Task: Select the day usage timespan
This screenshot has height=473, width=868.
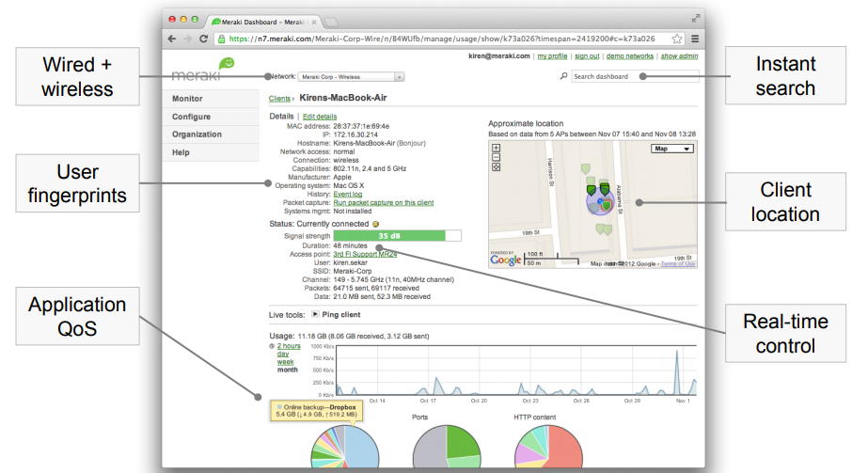Action: pyautogui.click(x=283, y=354)
